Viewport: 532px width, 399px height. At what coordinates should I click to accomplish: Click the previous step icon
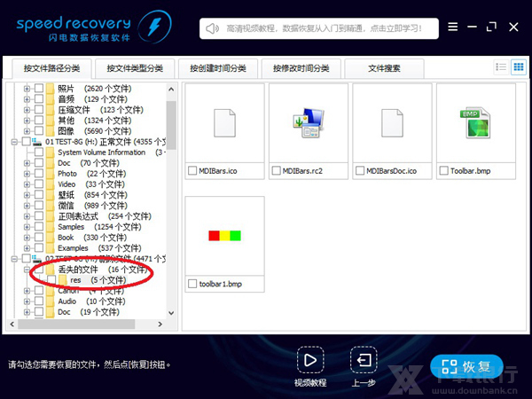coord(363,360)
